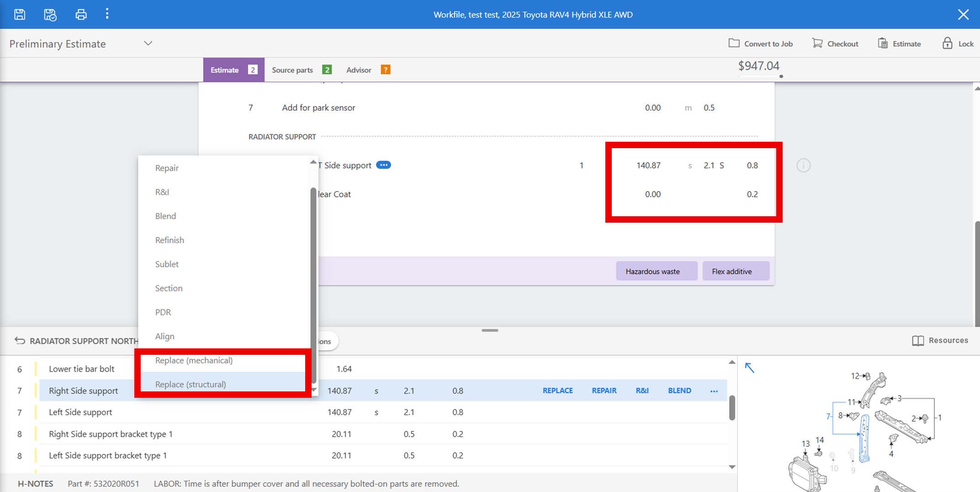Switch to the Source parts tab
The width and height of the screenshot is (980, 492).
pyautogui.click(x=292, y=70)
